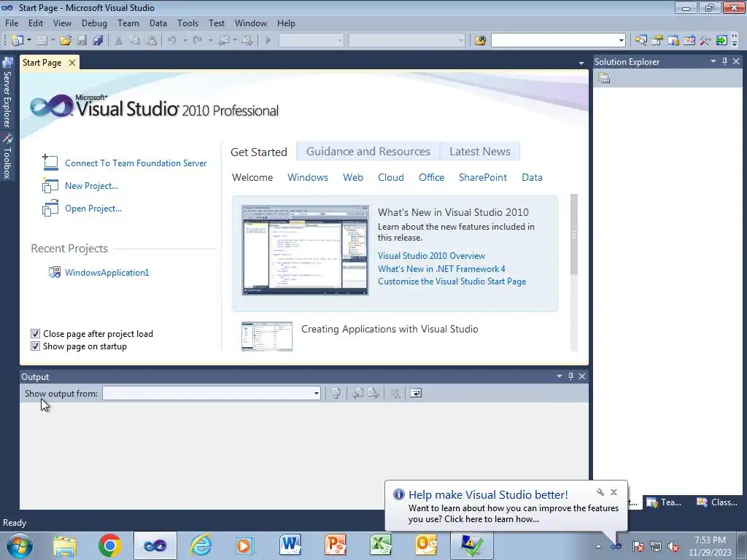Click the Copy icon in the toolbar
The width and height of the screenshot is (747, 560).
(135, 41)
